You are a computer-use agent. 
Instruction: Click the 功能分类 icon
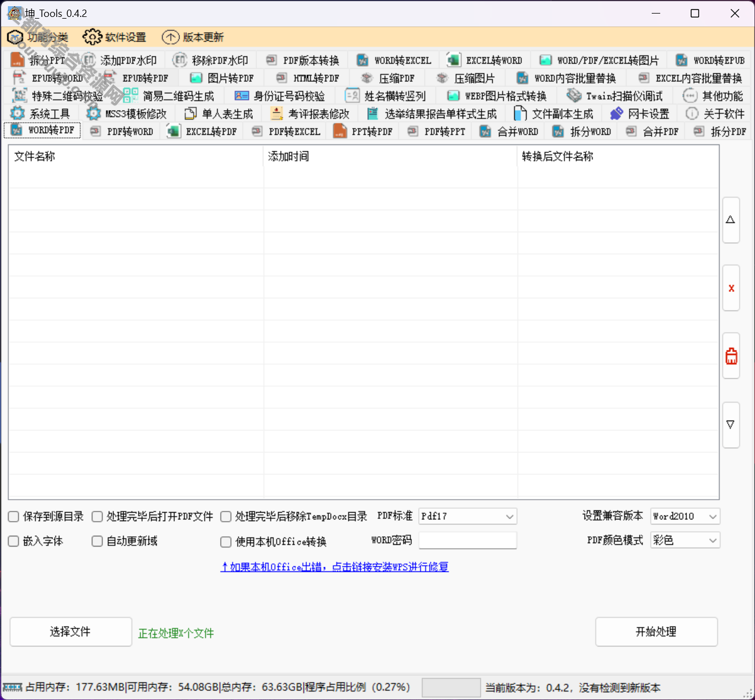coord(16,37)
